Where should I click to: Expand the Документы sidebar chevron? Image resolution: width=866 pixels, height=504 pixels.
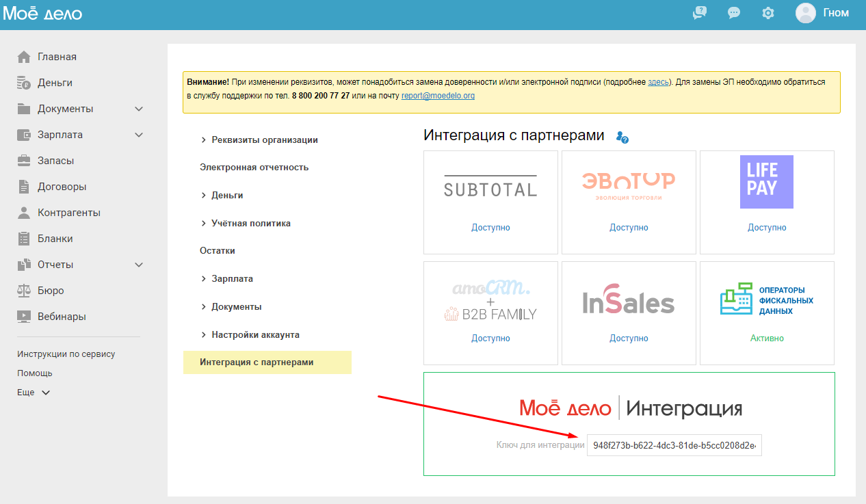tap(139, 109)
